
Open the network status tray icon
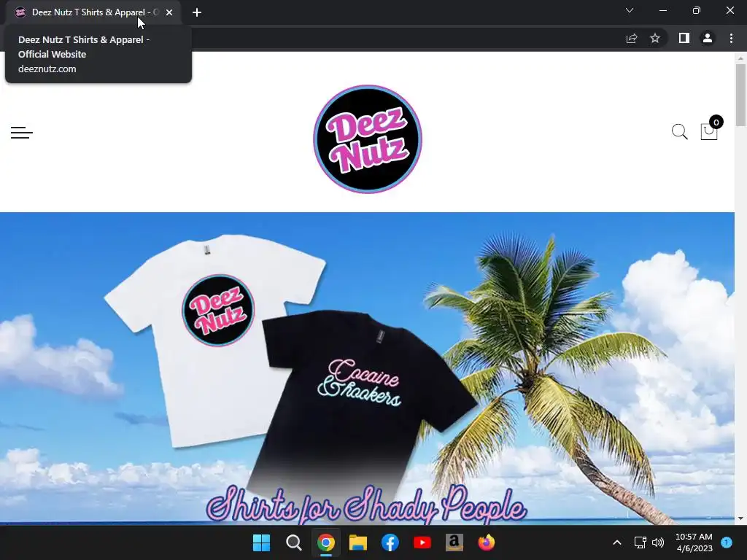point(640,542)
